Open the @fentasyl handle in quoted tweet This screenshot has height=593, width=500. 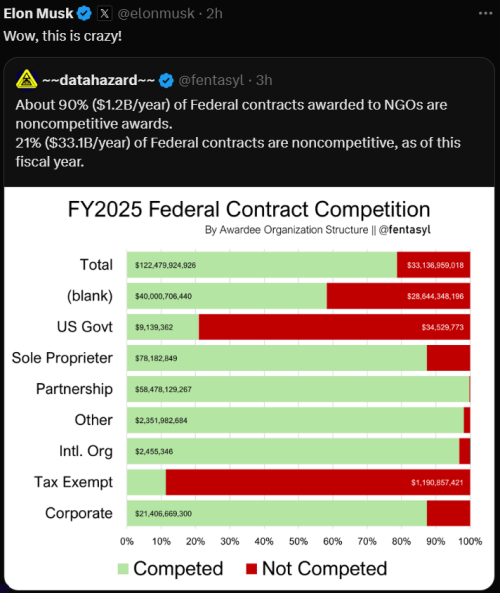point(211,80)
